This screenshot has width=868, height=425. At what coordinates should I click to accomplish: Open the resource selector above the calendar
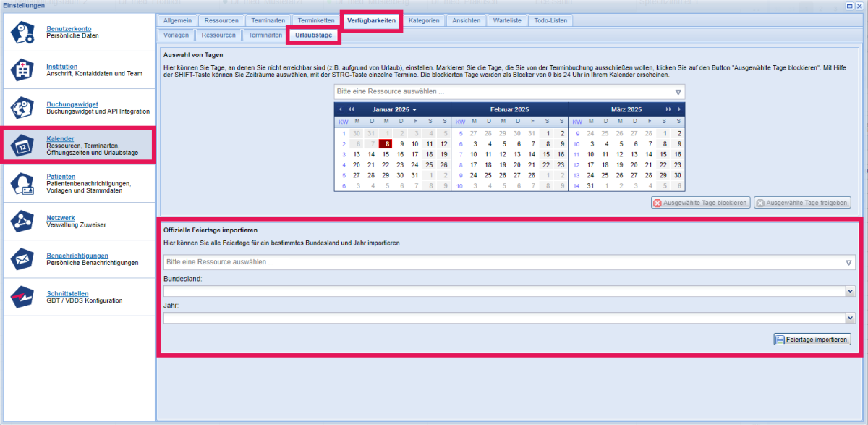[x=678, y=92]
